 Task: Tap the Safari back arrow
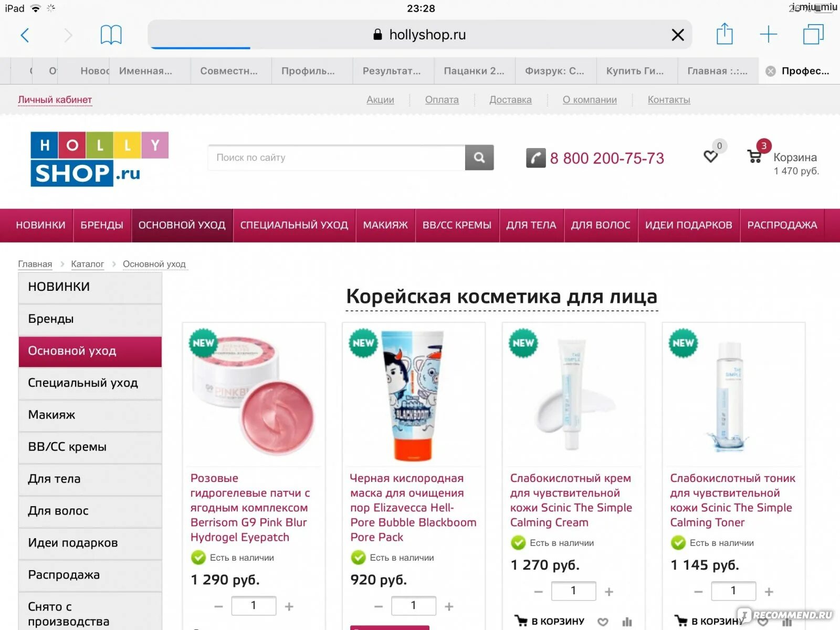25,35
